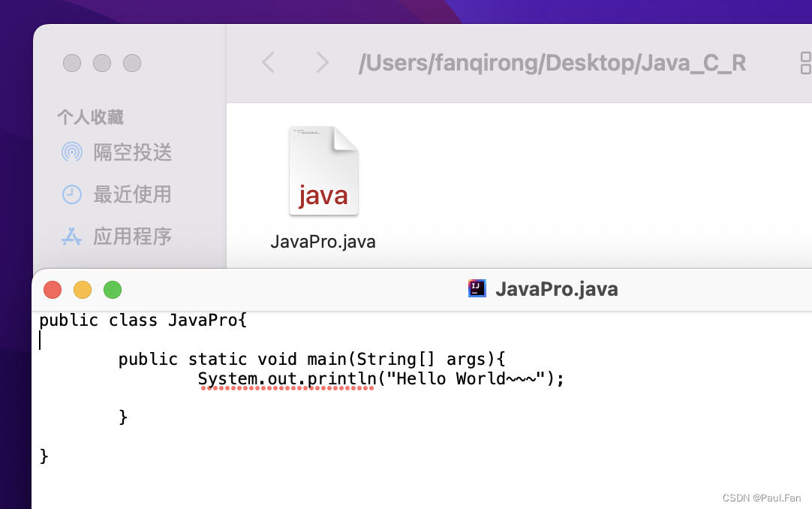Click the JavaPro.java editor window title
Viewport: 812px width, 509px height.
click(x=557, y=289)
